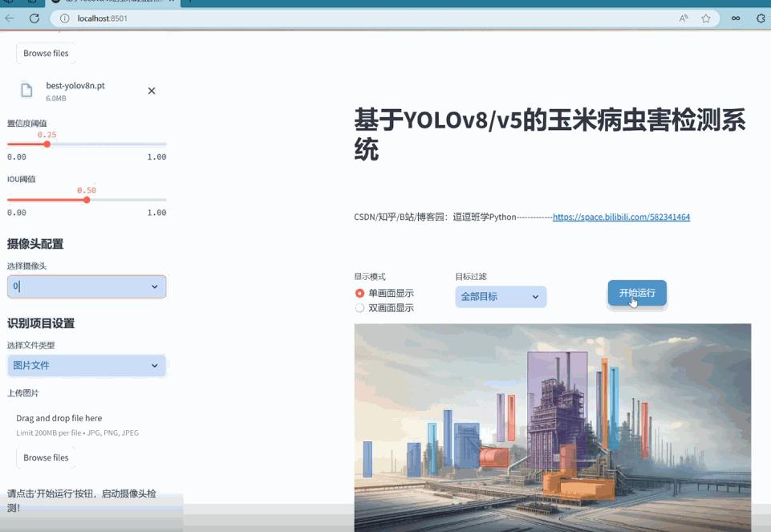Expand the 图片文件 file type dropdown
The width and height of the screenshot is (771, 532).
[86, 365]
